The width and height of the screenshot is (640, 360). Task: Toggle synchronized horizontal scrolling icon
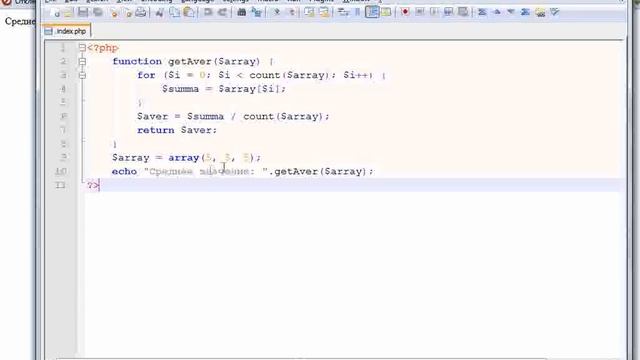click(324, 12)
